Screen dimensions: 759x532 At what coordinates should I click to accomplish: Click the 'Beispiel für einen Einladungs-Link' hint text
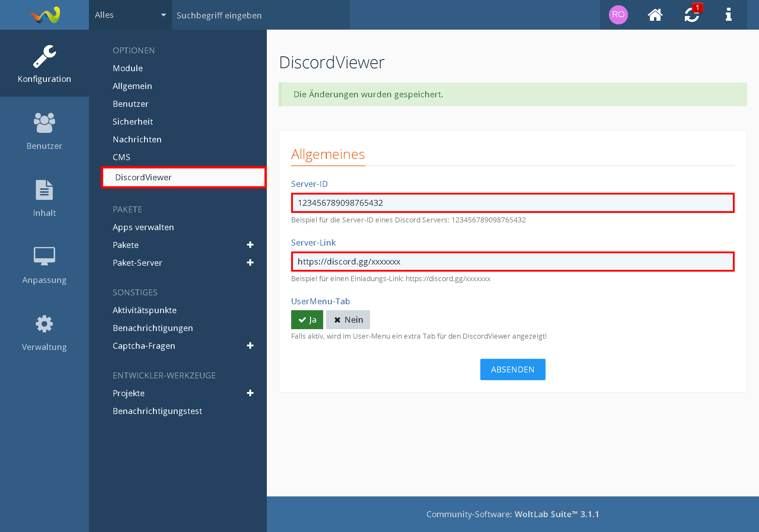tap(391, 279)
